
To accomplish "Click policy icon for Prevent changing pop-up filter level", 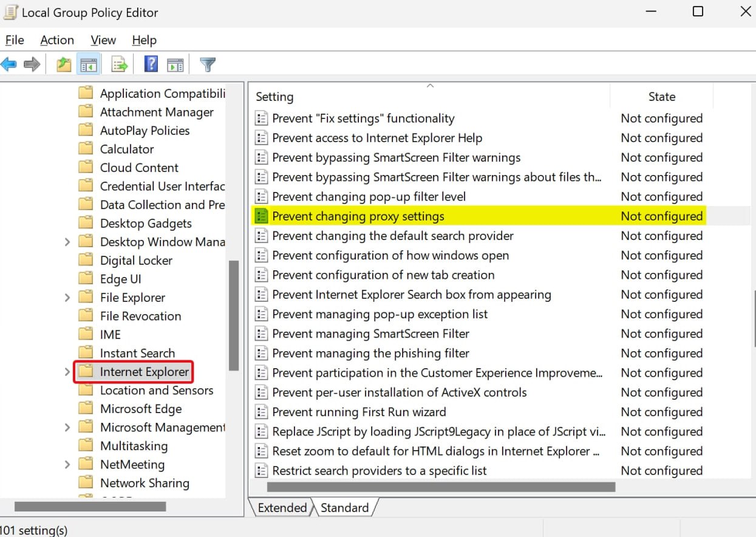I will [261, 197].
